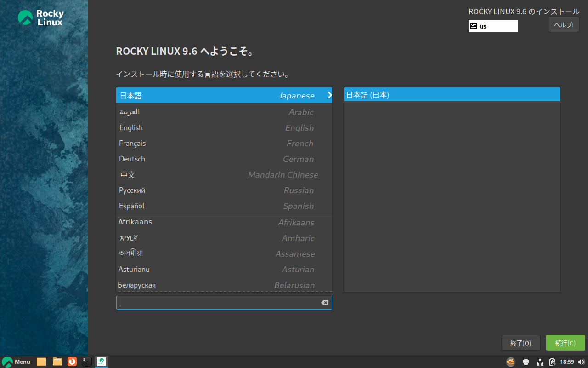Select the Rocky installer taskbar window icon
The image size is (588, 368).
(102, 362)
